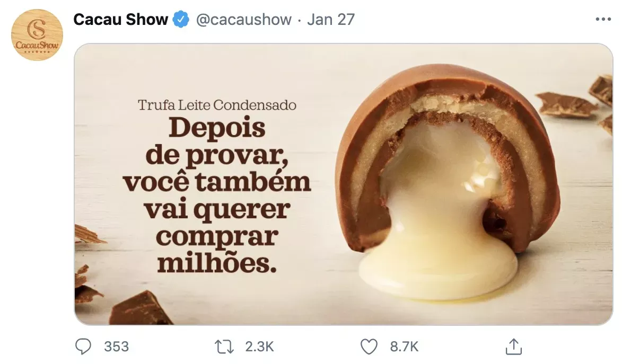This screenshot has width=622, height=364.
Task: Click the blue verified badge
Action: pos(181,20)
